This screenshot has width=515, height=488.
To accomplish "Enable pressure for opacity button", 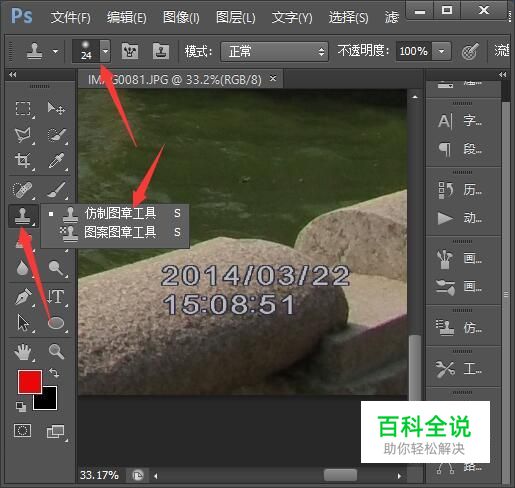I will tap(470, 51).
